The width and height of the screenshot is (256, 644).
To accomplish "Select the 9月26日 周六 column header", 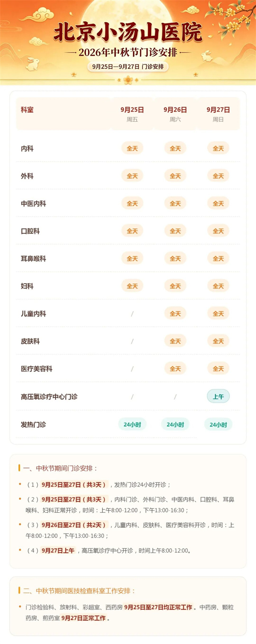I will coord(175,114).
